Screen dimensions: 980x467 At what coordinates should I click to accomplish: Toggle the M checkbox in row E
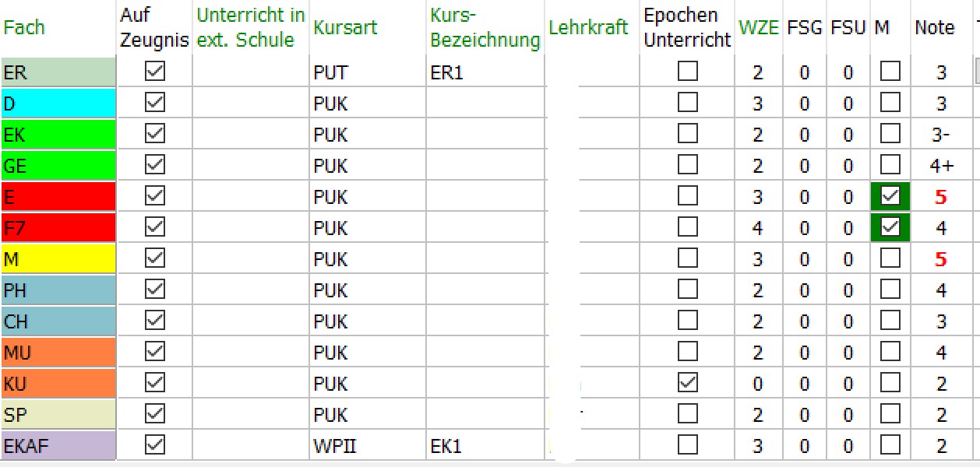890,196
